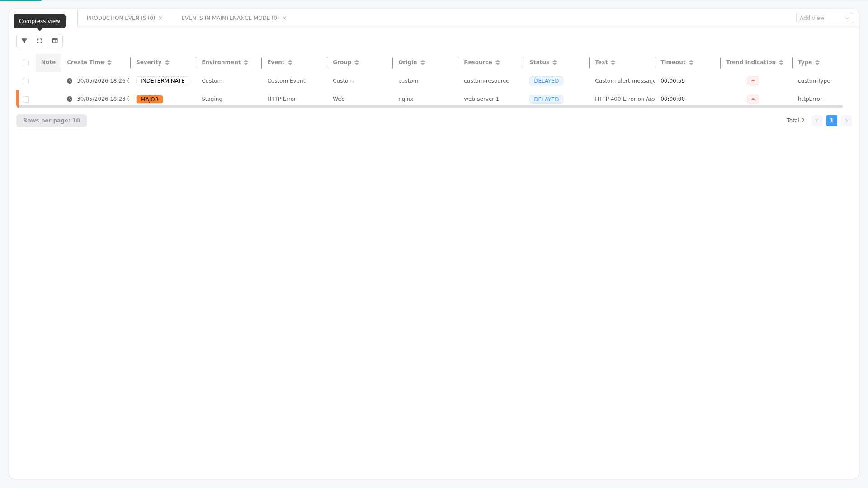Image resolution: width=868 pixels, height=488 pixels.
Task: Click the web-server-1 resource cell
Action: [x=481, y=99]
